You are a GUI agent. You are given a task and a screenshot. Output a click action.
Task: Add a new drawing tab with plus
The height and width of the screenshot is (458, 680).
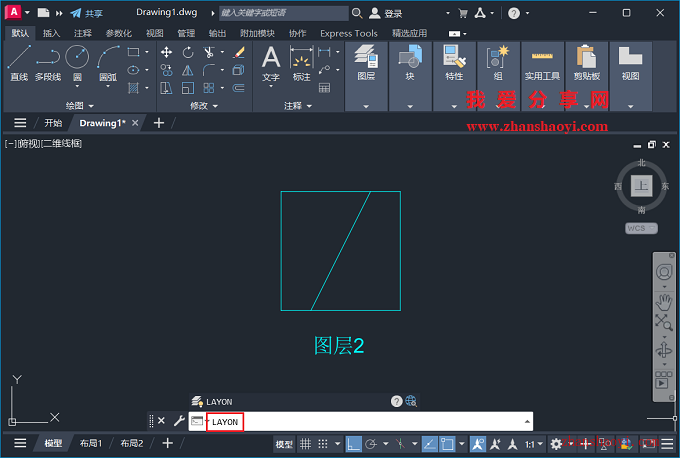(x=159, y=123)
